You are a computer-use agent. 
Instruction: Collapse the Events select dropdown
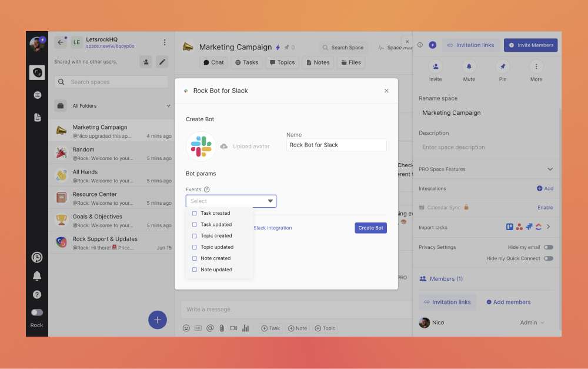(270, 201)
